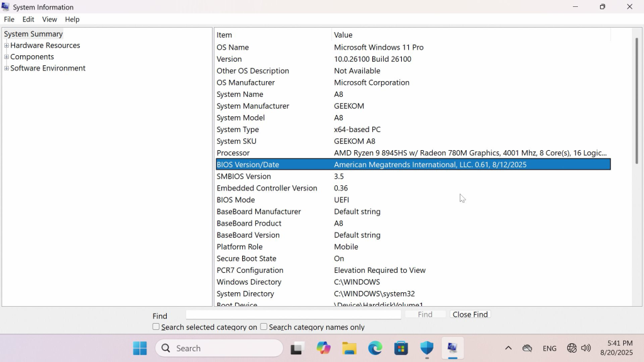The height and width of the screenshot is (362, 644).
Task: Select the OS Manufacturer row
Action: [x=413, y=82]
